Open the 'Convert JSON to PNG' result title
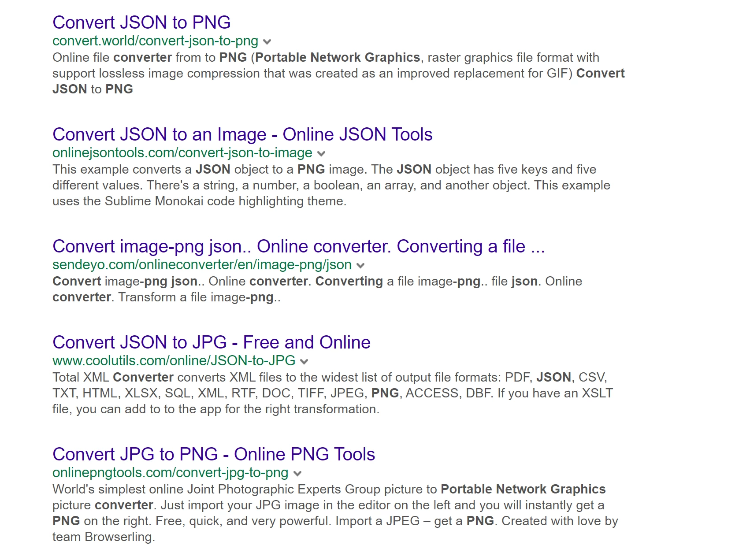Image resolution: width=750 pixels, height=560 pixels. [x=141, y=22]
